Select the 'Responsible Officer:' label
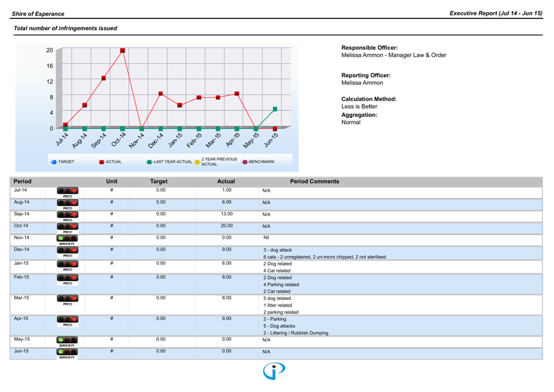The image size is (554, 392). (x=370, y=48)
